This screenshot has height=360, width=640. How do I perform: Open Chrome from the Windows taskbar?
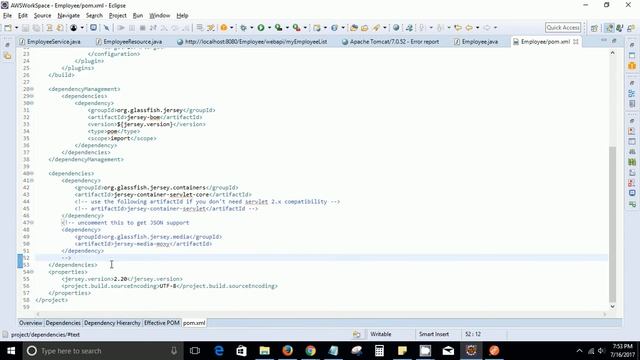pos(311,351)
